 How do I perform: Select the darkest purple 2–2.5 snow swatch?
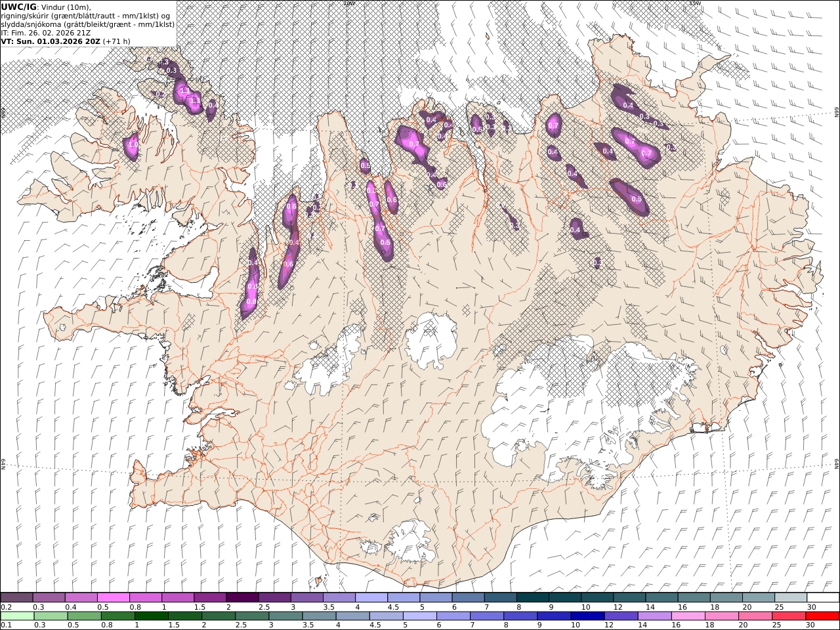click(242, 598)
